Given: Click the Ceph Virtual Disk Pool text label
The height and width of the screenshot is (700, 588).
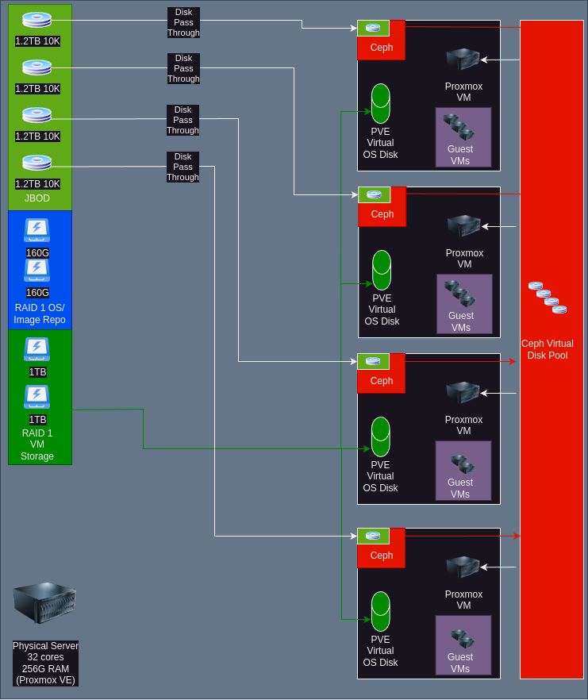Looking at the screenshot, I should pos(548,349).
